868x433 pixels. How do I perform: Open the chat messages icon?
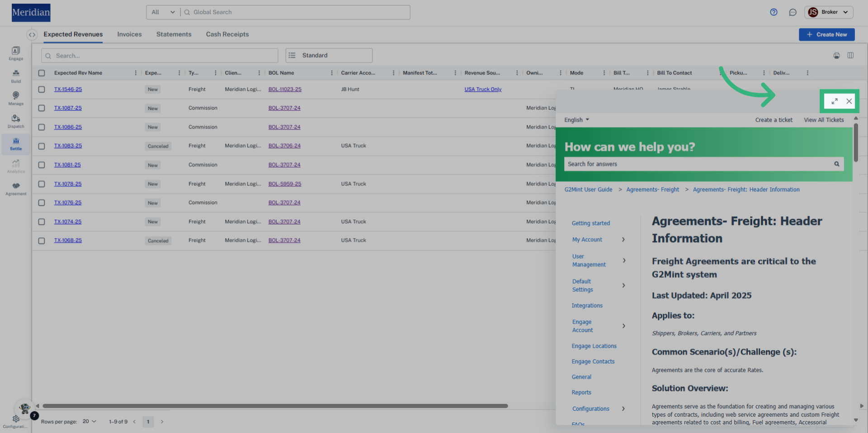(x=793, y=12)
